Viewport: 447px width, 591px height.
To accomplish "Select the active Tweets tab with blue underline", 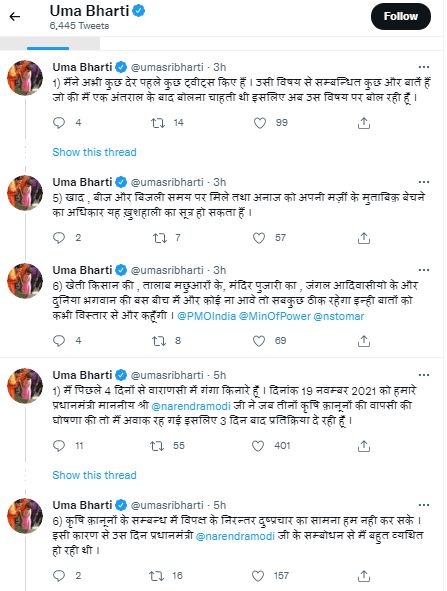I will point(50,44).
